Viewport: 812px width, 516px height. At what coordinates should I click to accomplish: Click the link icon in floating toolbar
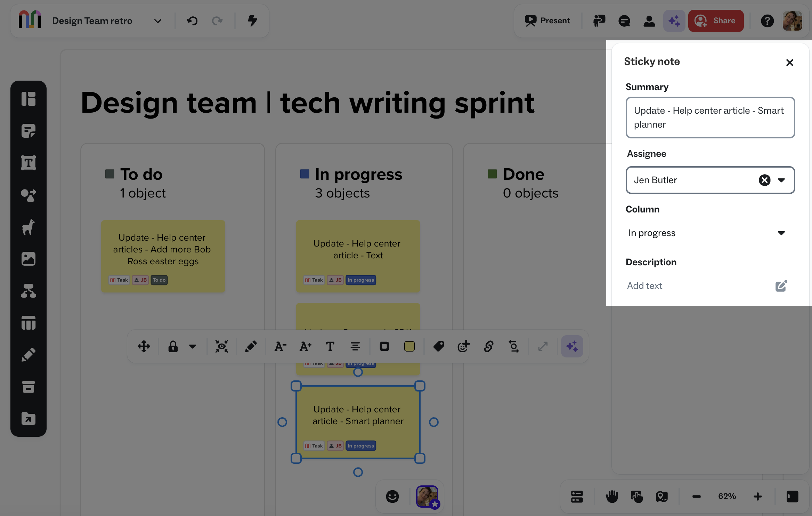(489, 346)
